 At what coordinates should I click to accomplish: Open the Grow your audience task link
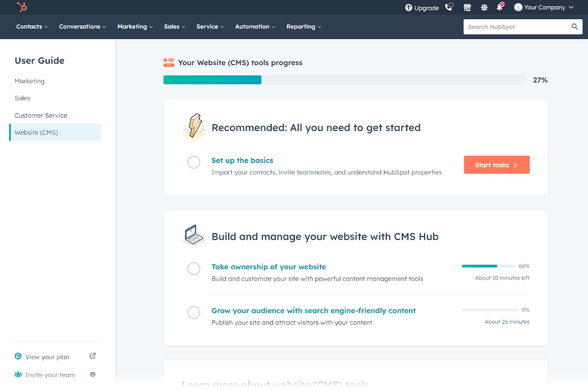[x=313, y=310]
